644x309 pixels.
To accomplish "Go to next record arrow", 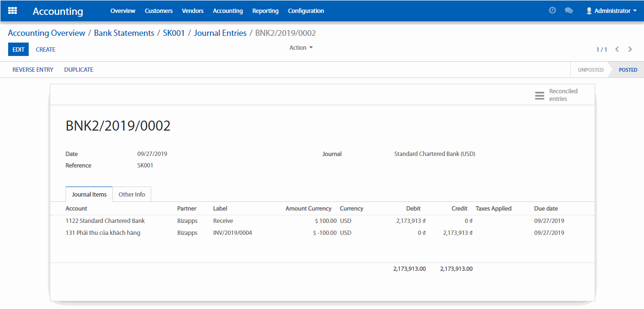I will [630, 49].
